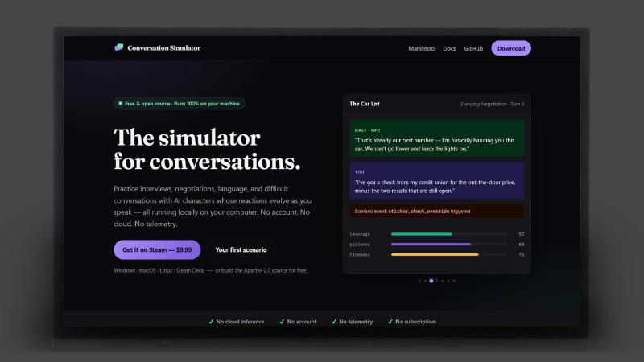Image resolution: width=644 pixels, height=362 pixels.
Task: Click the Windows · macOS · Linux platforms note
Action: tap(210, 270)
